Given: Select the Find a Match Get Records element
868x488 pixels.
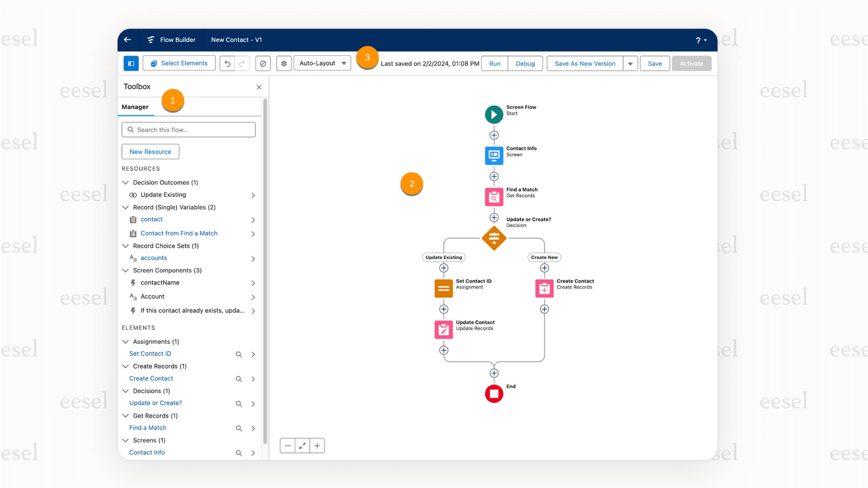Looking at the screenshot, I should pyautogui.click(x=494, y=197).
